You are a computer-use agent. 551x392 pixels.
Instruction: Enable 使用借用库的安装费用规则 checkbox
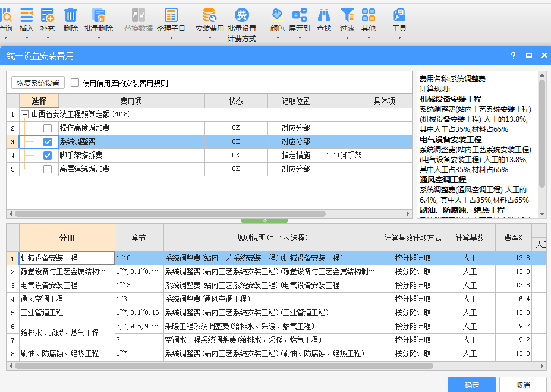pos(75,83)
